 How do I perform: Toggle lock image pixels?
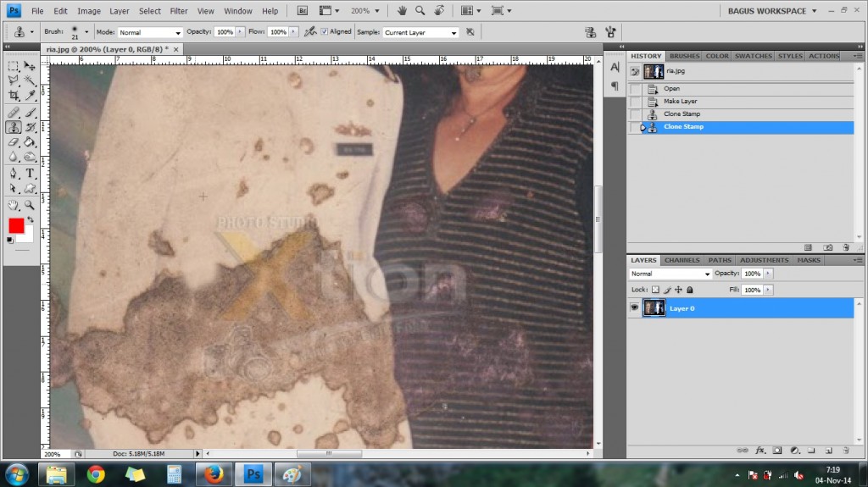point(667,290)
